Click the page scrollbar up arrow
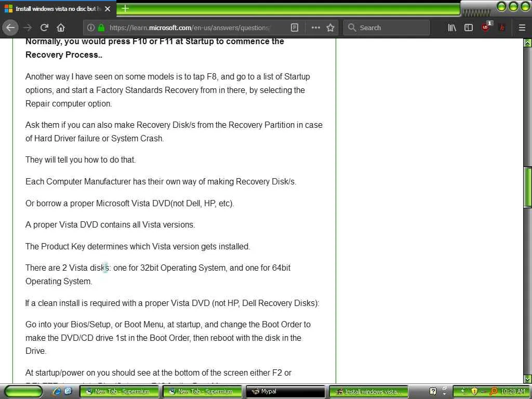This screenshot has height=399, width=532. [528, 43]
